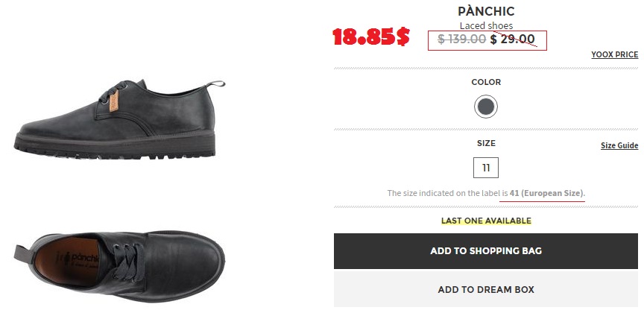Click the COLOR section heading
Screen dimensions: 644x316
[486, 82]
